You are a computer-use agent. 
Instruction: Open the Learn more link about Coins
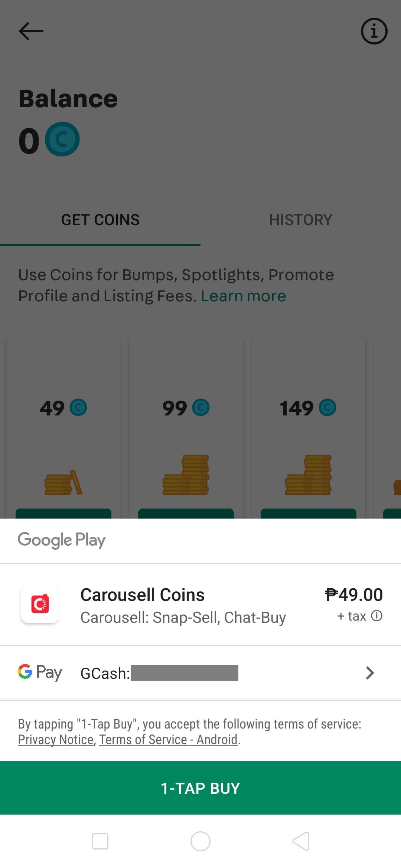(243, 296)
